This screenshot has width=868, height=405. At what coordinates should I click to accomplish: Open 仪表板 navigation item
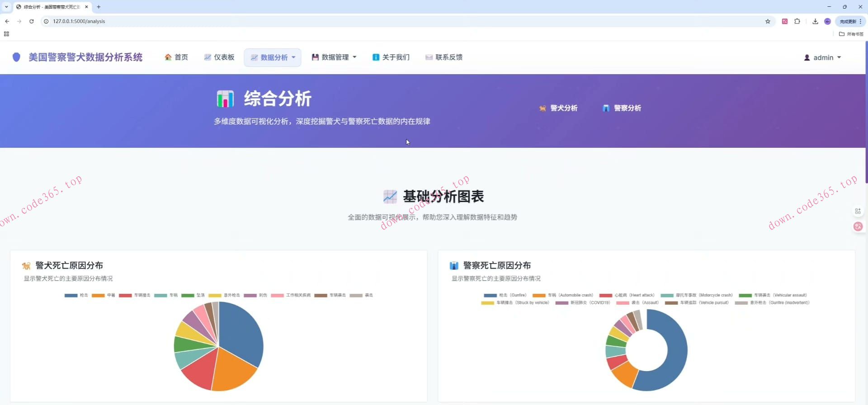[x=219, y=57]
